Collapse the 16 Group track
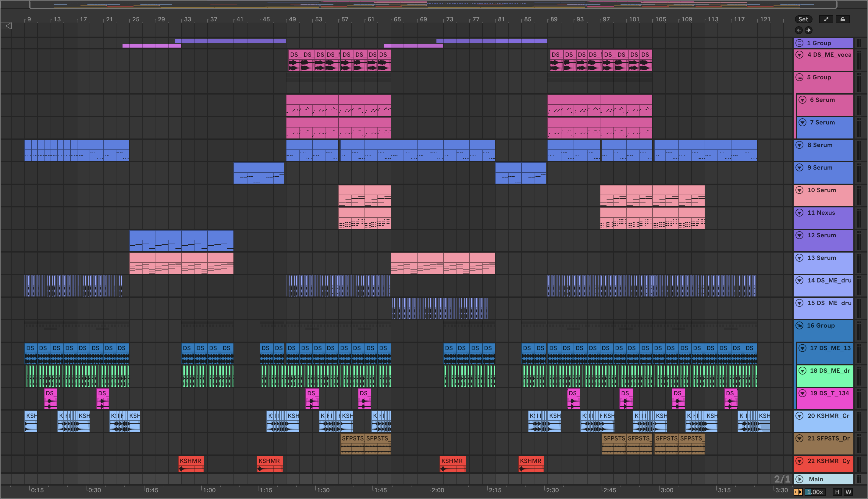Screen dimensions: 868x499 [799, 325]
